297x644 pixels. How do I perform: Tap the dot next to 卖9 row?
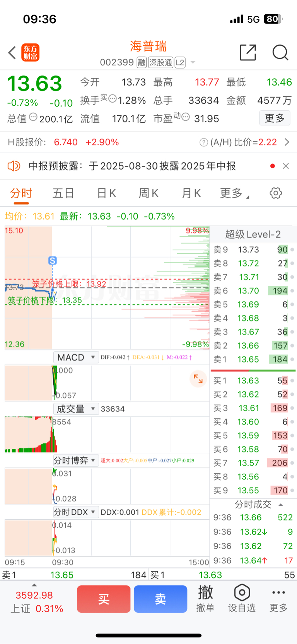coord(292,250)
